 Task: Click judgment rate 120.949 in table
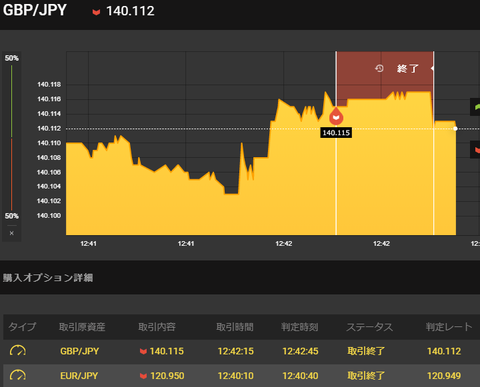(x=444, y=376)
